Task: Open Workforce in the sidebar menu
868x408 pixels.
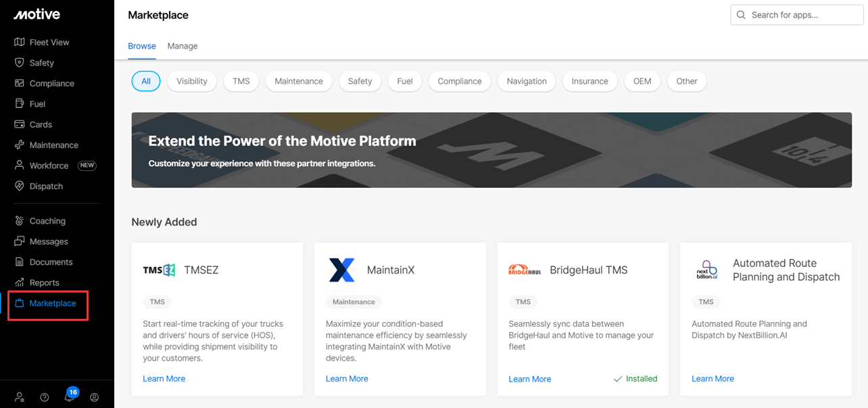Action: coord(49,165)
